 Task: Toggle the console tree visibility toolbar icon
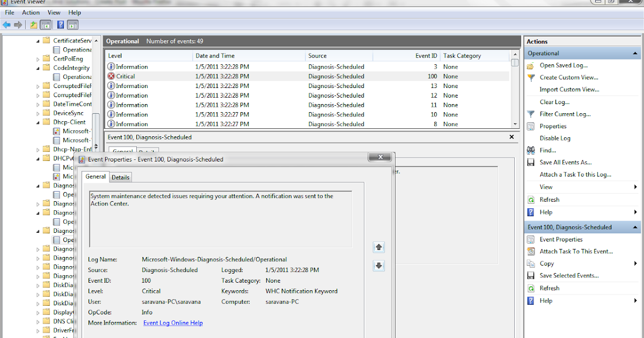click(45, 25)
